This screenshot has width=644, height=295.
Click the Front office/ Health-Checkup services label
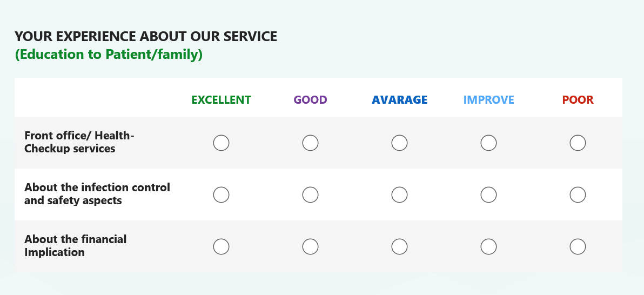pyautogui.click(x=79, y=142)
